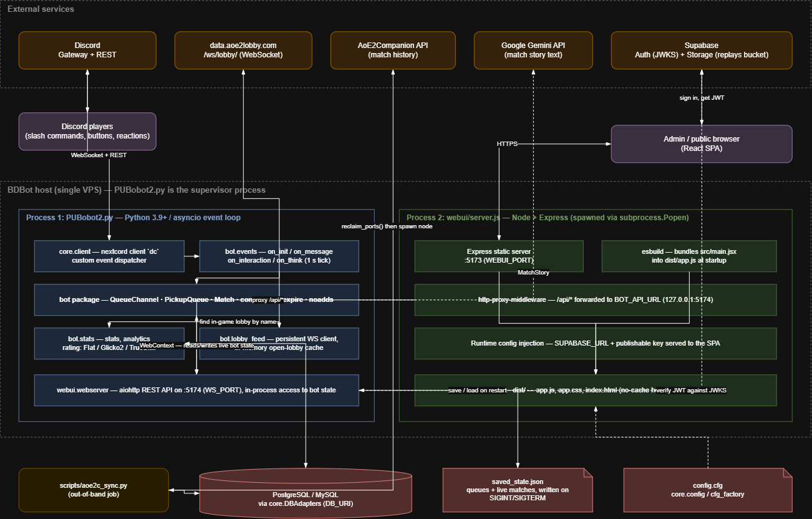The image size is (812, 519).
Task: Select the 'verify JWT against JWKS' edge label
Action: coord(692,390)
